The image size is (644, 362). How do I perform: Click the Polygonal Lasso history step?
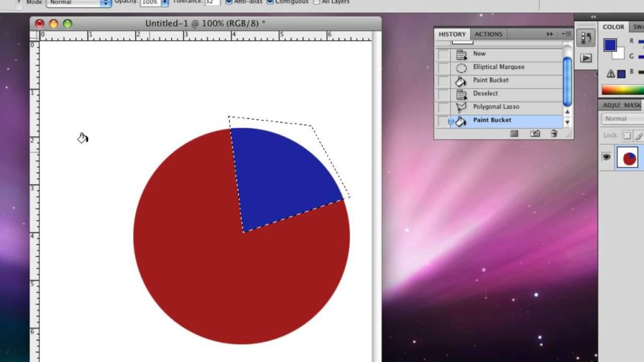(496, 107)
